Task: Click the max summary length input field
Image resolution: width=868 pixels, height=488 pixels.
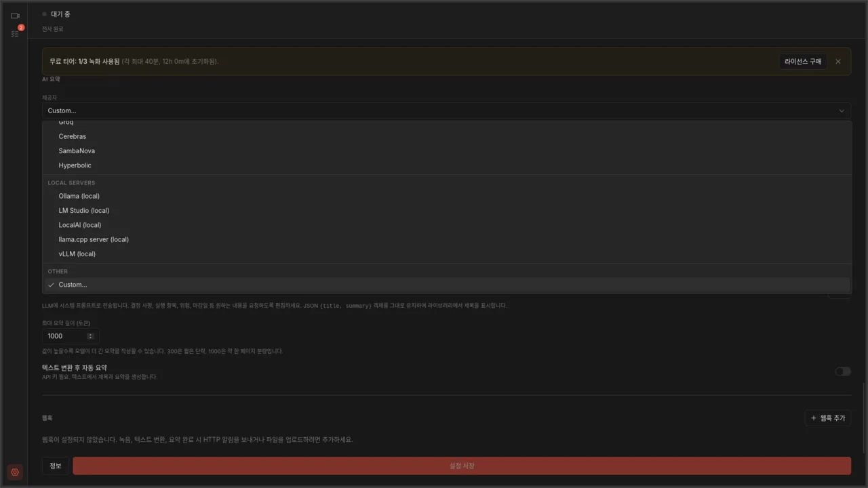Action: (71, 336)
